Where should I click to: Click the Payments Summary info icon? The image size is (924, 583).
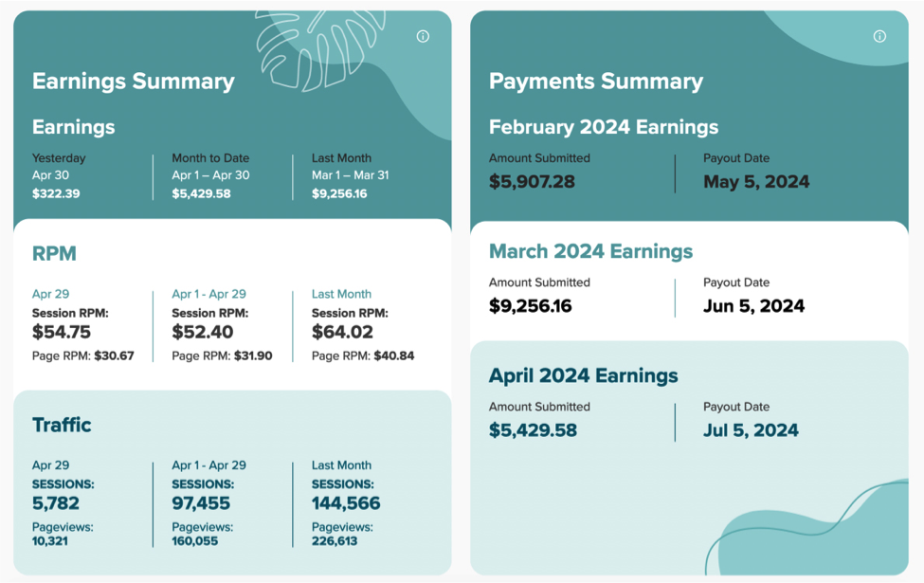tap(879, 36)
